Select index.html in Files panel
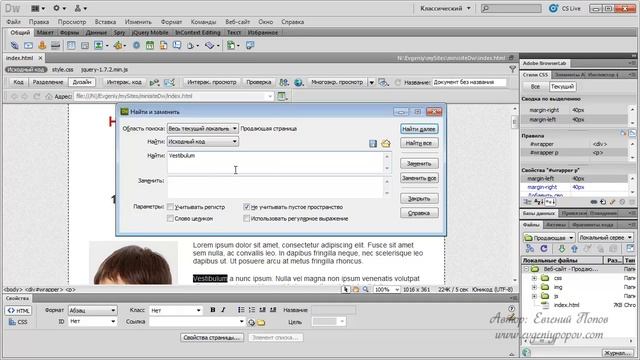 point(566,305)
